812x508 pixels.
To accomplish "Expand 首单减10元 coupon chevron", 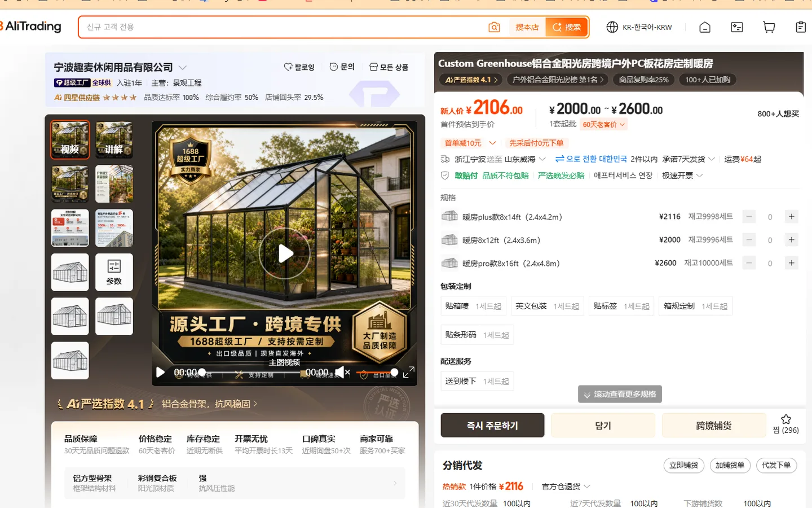I will (x=492, y=143).
